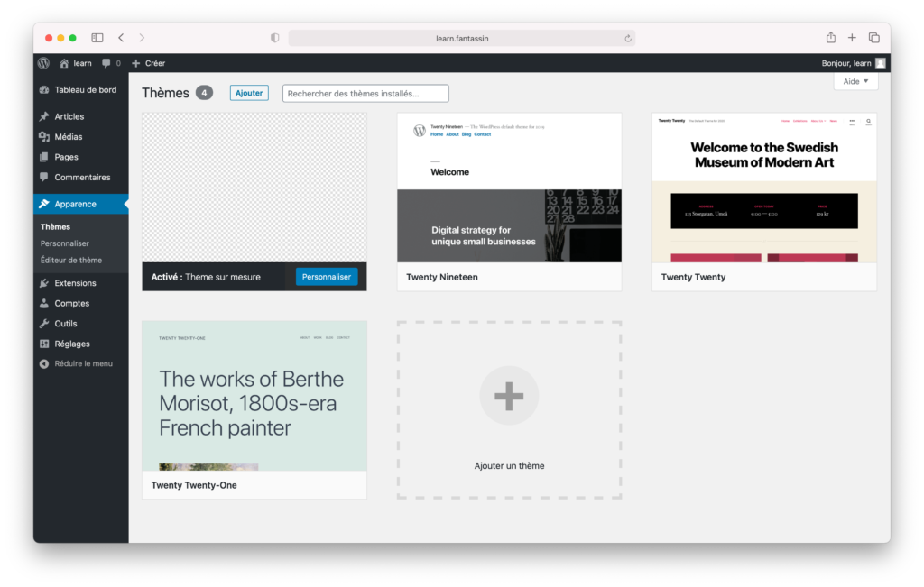Click the Thèmes page heading
This screenshot has height=587, width=924.
tap(166, 93)
